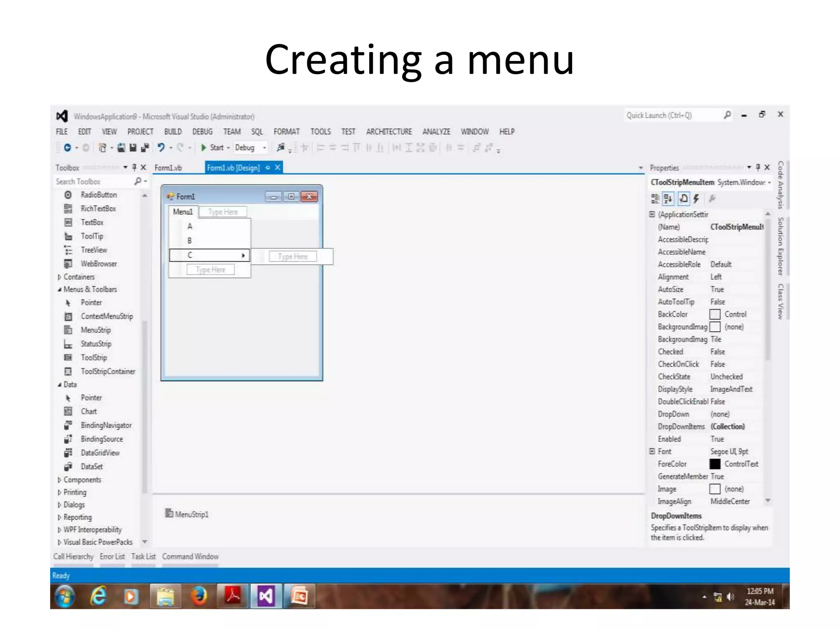This screenshot has width=840, height=630.
Task: Select the DataGridView control
Action: [x=100, y=453]
